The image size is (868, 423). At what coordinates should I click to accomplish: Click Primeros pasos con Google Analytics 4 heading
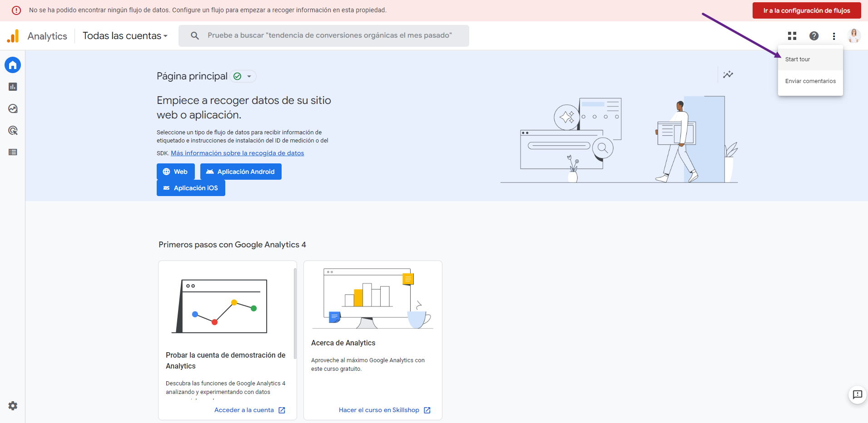(x=232, y=245)
